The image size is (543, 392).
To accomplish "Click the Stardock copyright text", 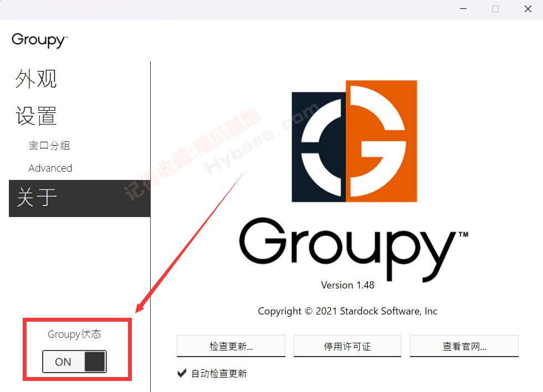I will [347, 311].
